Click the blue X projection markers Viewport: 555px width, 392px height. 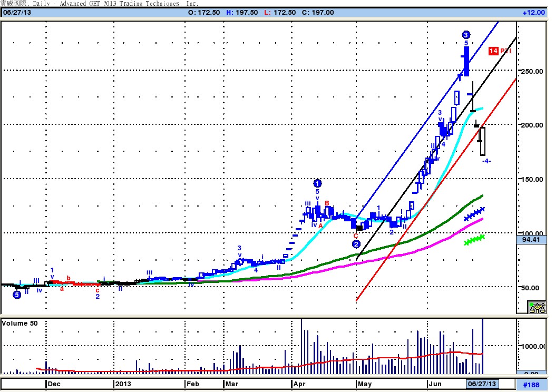click(474, 214)
